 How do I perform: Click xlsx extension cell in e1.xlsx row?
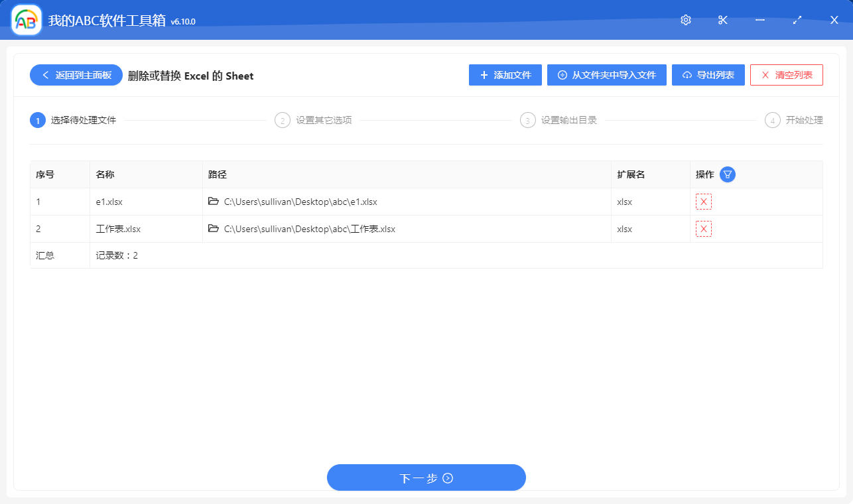[651, 202]
